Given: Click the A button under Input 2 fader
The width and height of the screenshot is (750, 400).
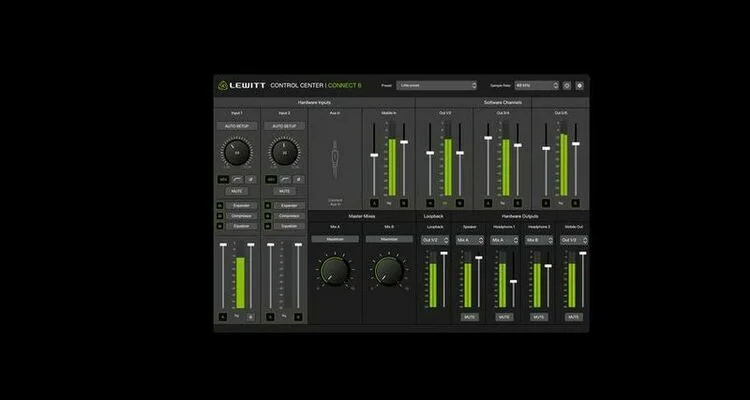Looking at the screenshot, I should (270, 317).
